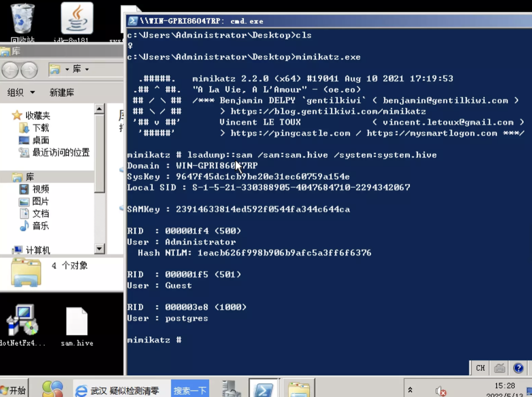Viewport: 532px width, 397px height.
Task: Click the RID 000001f4 (500) line
Action: (x=184, y=231)
